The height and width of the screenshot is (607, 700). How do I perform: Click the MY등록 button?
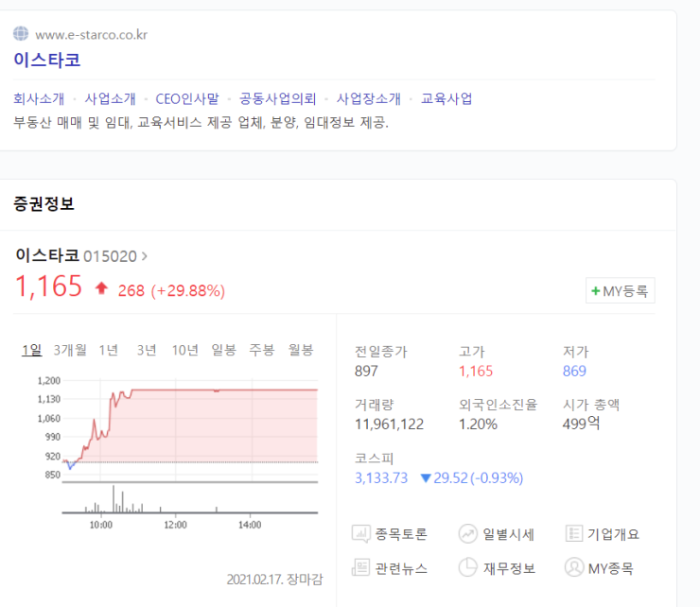coord(621,291)
